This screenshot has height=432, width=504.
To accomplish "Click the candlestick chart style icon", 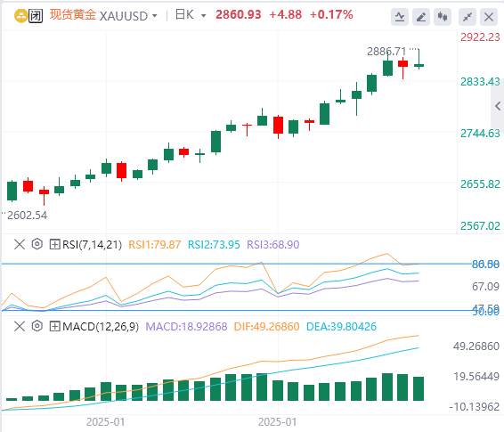I will 443,17.
